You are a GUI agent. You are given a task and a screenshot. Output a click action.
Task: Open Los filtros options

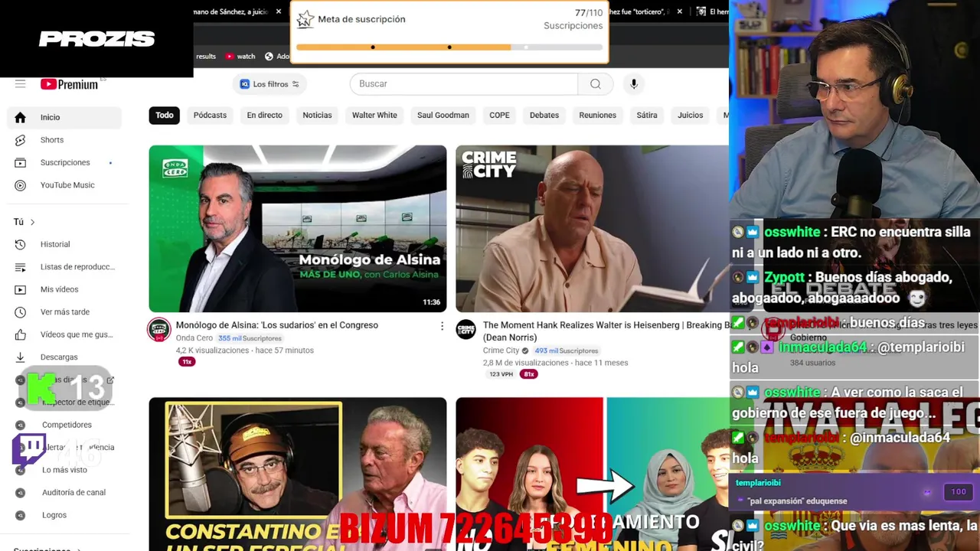269,84
